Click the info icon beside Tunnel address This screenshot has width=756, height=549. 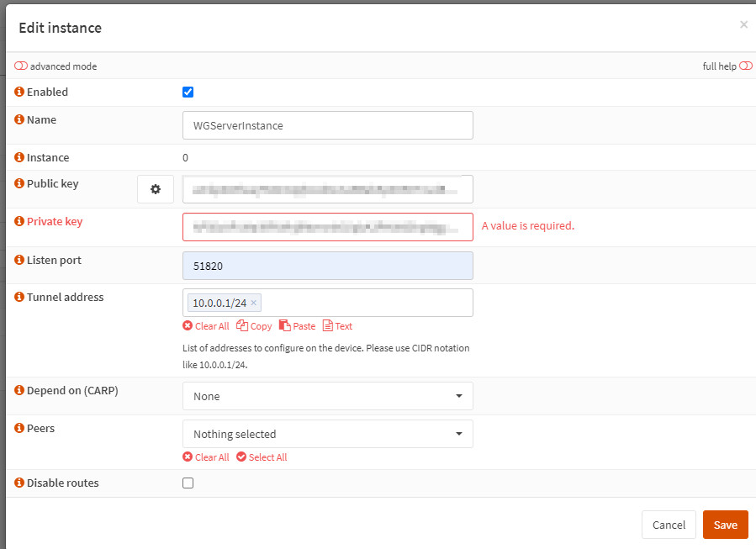coord(19,297)
